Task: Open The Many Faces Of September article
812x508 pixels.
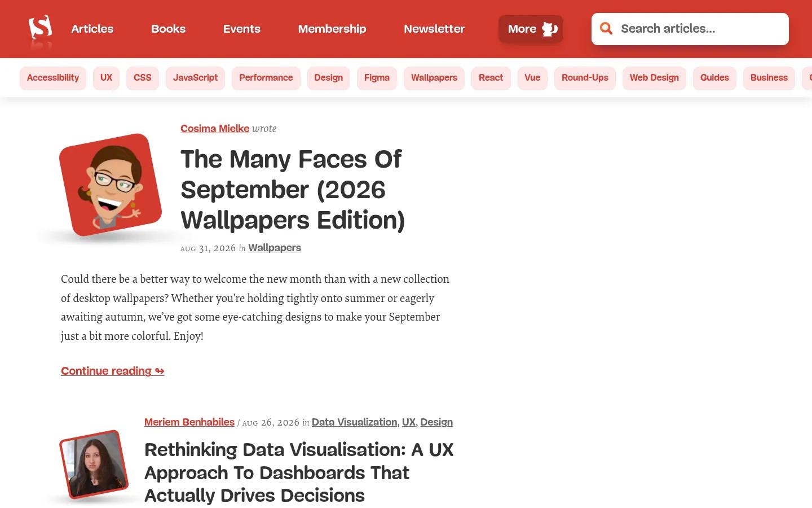Action: coord(293,190)
